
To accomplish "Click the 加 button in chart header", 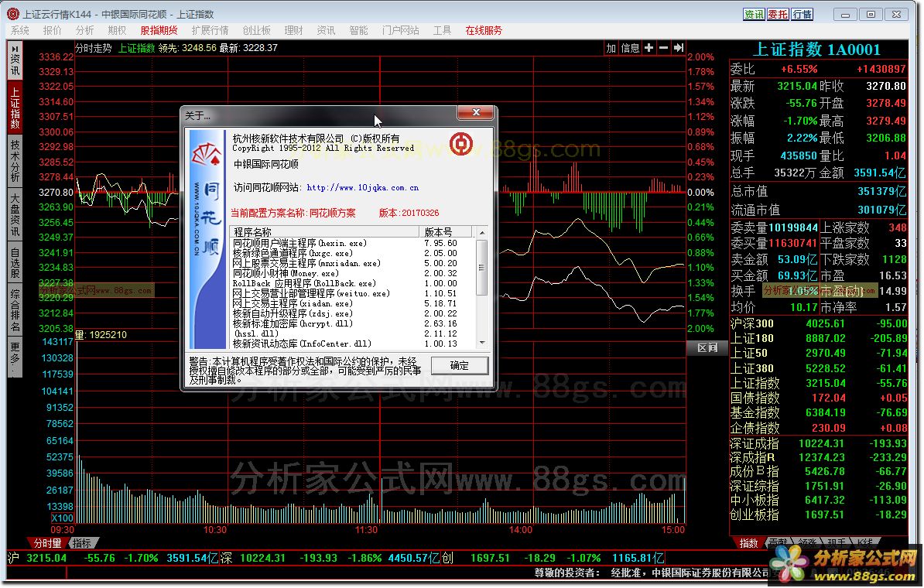I will (x=611, y=48).
